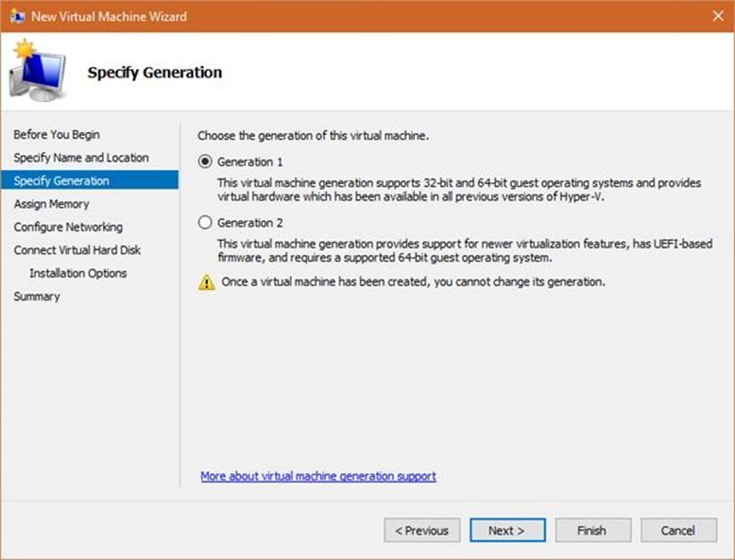The width and height of the screenshot is (735, 560).
Task: Click the computer monitor header icon
Action: [38, 70]
